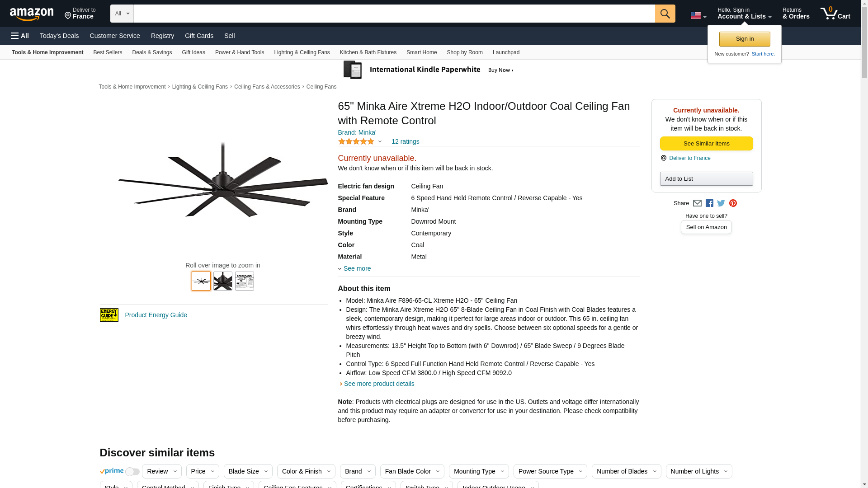Expand See more product specifications
Screen dimensions: 868x488
(x=357, y=268)
